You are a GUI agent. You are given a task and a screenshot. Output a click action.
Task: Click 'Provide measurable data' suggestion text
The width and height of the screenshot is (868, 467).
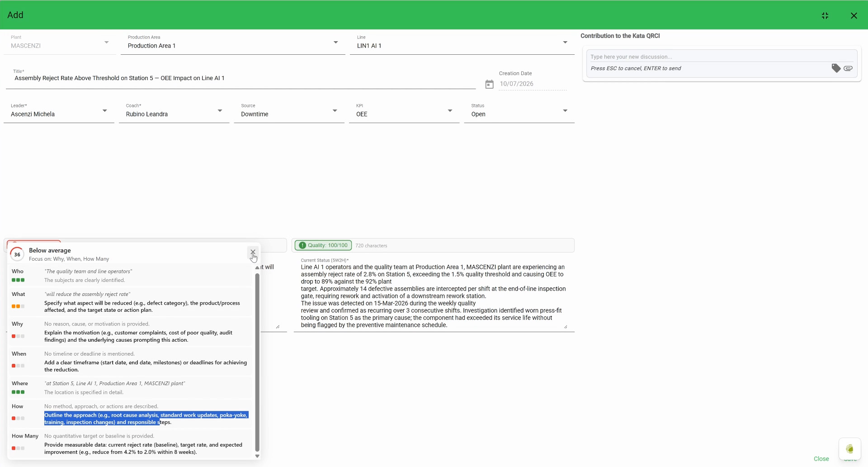coord(143,448)
